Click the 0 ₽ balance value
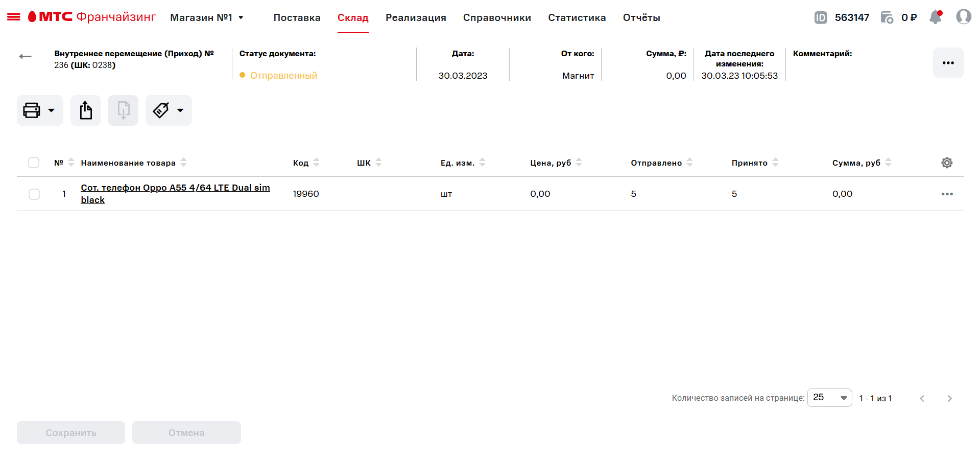Viewport: 980px width, 457px height. (909, 17)
